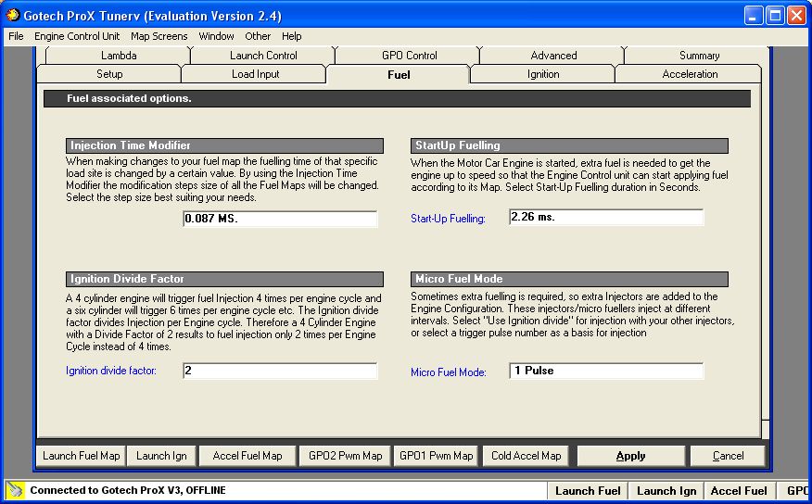Click the Gotech ProX title bar icon

pos(14,15)
